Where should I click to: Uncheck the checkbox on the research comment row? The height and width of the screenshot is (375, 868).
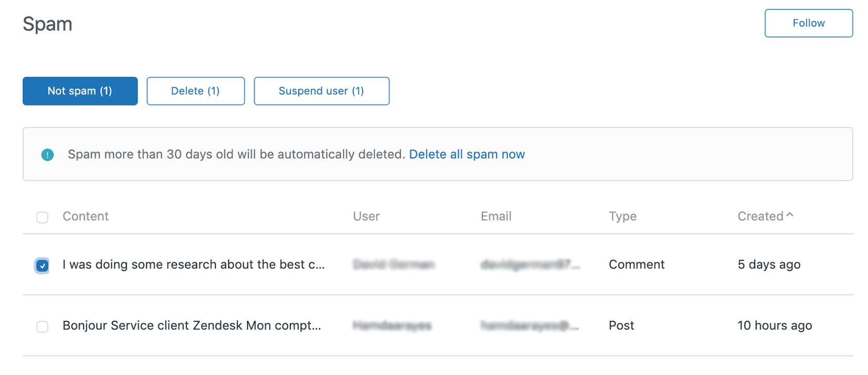42,265
